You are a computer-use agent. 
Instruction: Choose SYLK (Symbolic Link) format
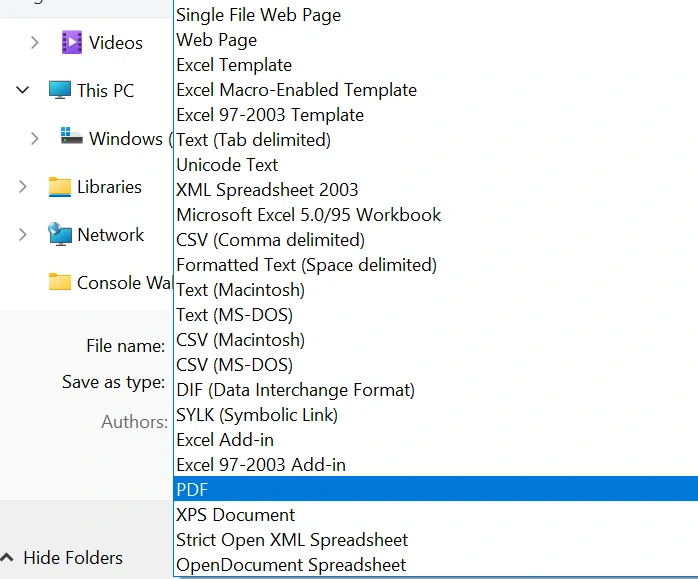[436, 415]
